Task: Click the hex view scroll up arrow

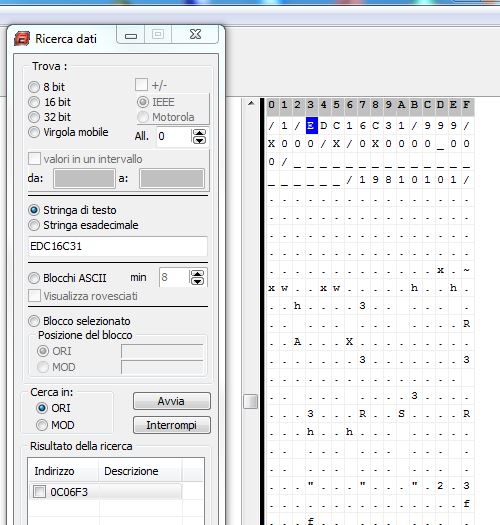Action: click(x=251, y=103)
